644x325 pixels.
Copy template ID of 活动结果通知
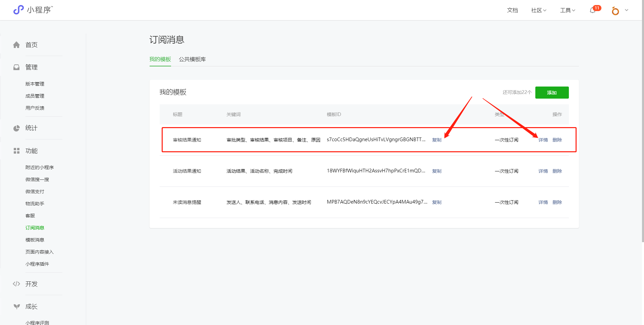point(437,171)
